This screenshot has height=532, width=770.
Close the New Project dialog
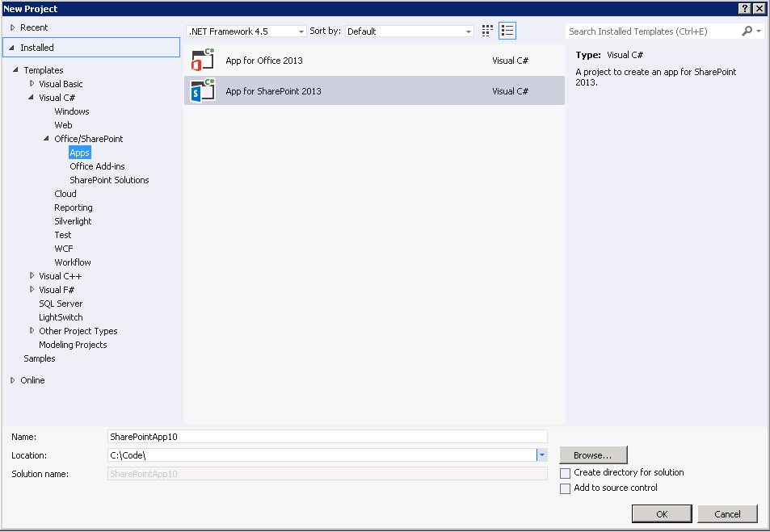(759, 8)
